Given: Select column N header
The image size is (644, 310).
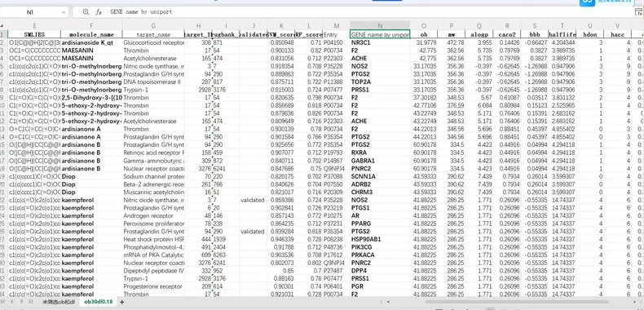Looking at the screenshot, I should [380, 25].
